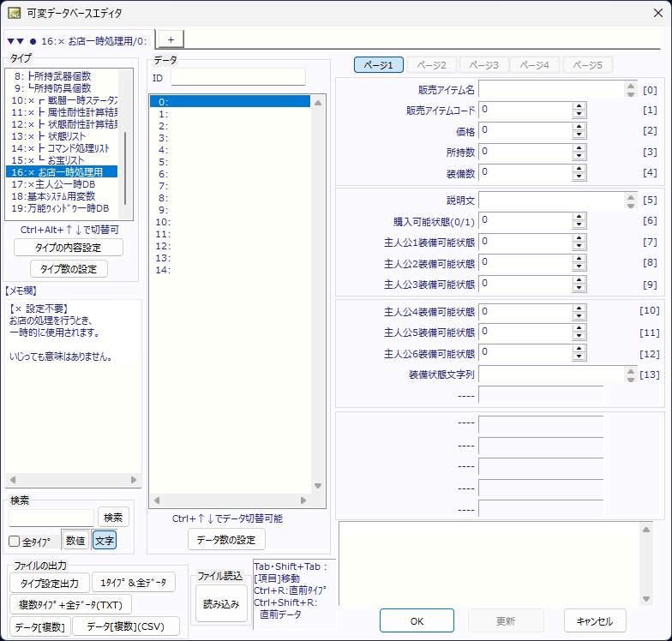Click the タイプの内容設定 button

coord(69,248)
